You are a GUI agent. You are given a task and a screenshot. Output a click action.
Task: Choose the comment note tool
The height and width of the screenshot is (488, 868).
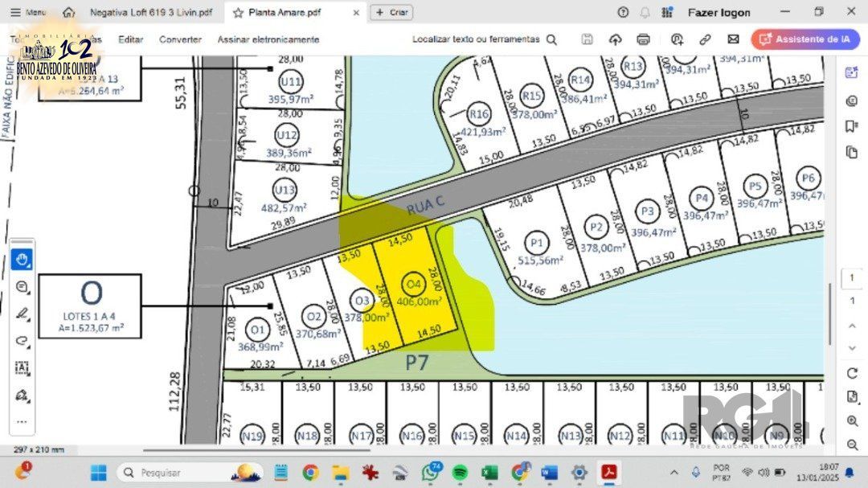pyautogui.click(x=22, y=287)
